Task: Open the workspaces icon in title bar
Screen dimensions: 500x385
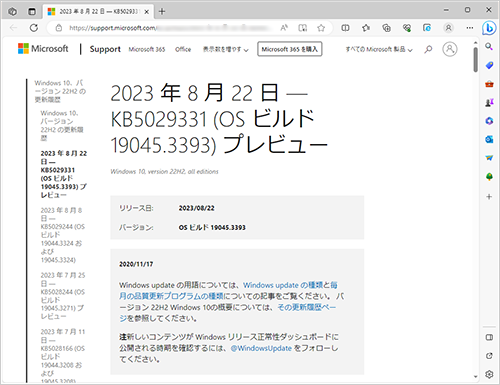Action: click(13, 12)
